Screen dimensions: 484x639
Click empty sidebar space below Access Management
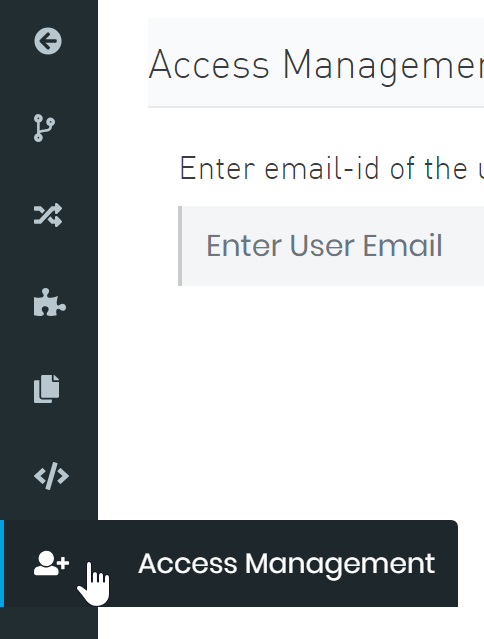click(x=49, y=623)
